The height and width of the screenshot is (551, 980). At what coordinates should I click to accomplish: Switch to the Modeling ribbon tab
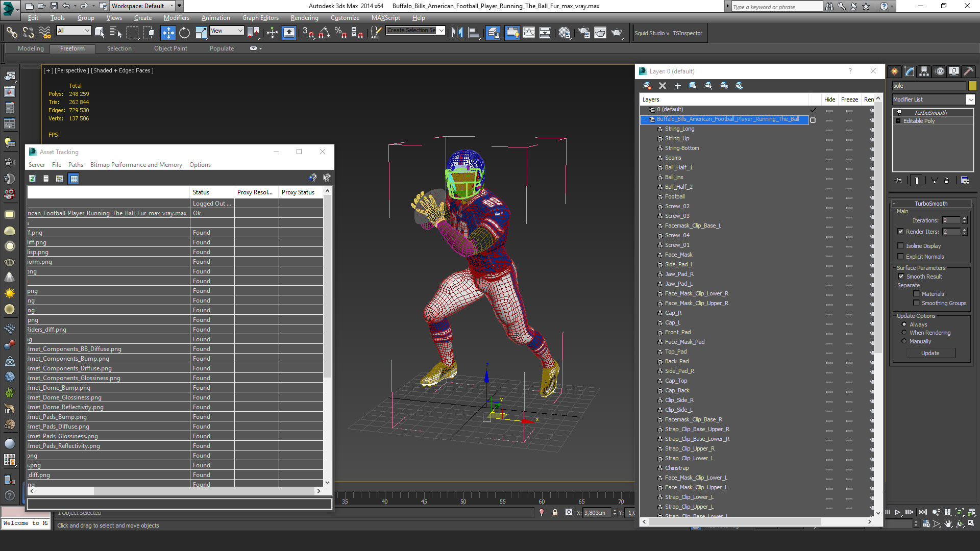click(31, 48)
